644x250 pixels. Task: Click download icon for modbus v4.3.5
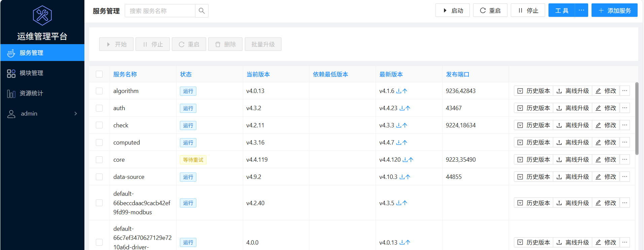pyautogui.click(x=399, y=203)
